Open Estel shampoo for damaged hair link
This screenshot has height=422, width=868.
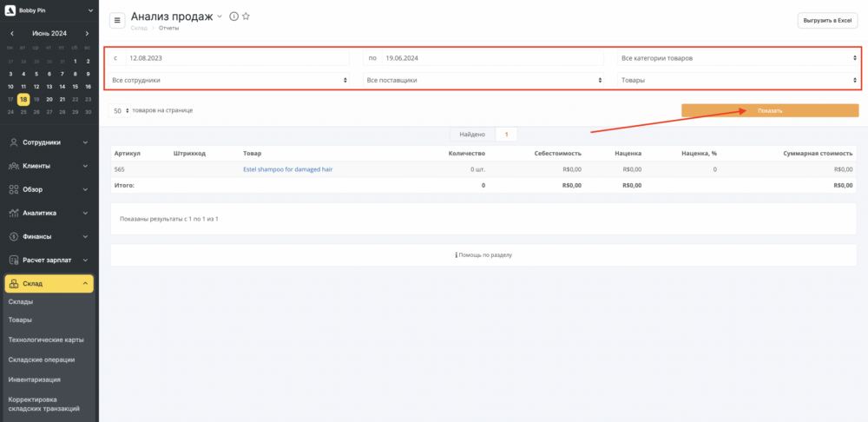288,169
